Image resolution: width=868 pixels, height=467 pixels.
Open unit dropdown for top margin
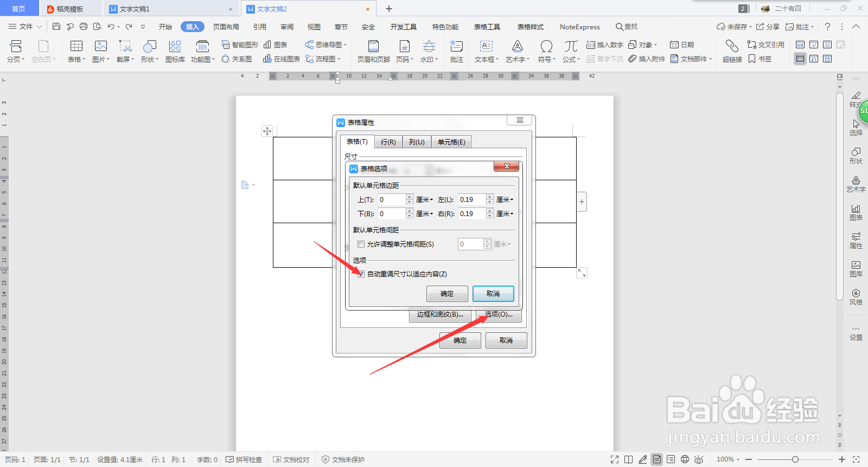pos(425,199)
